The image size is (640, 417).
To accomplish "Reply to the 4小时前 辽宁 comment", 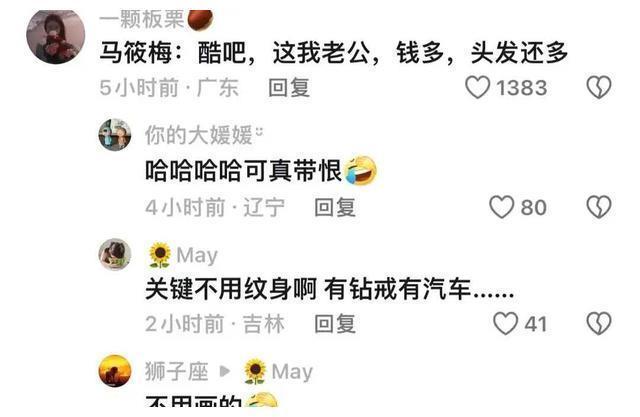I will 335,207.
